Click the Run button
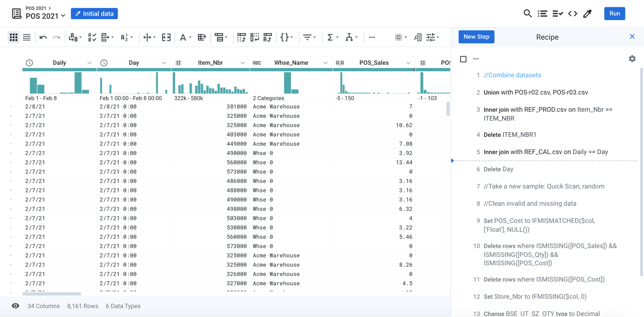 click(x=614, y=13)
